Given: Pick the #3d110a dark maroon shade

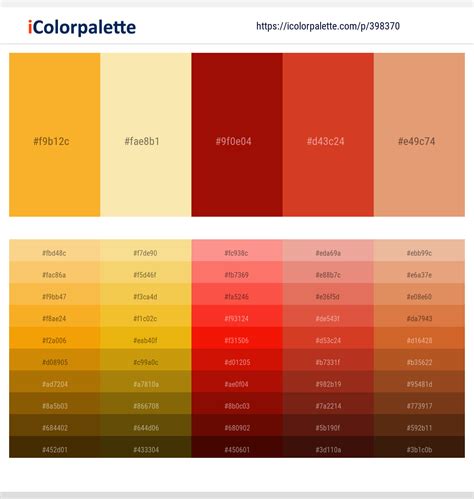Looking at the screenshot, I should pos(328,447).
